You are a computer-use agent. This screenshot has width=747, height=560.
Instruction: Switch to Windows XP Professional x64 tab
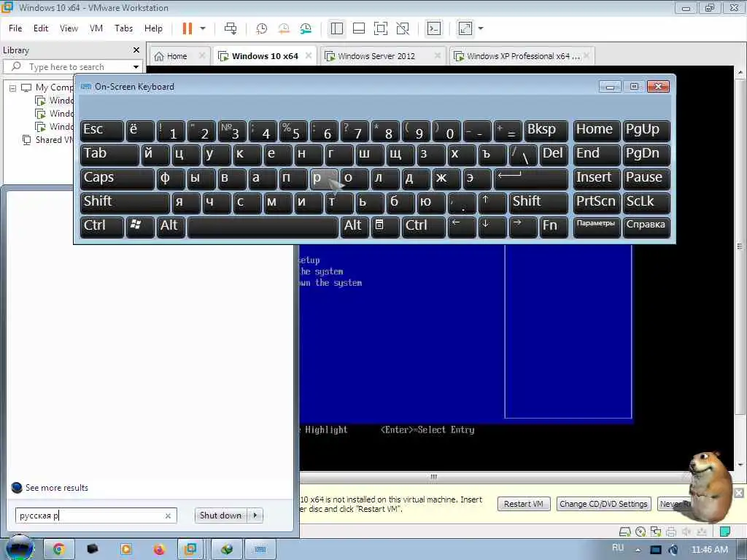coord(519,56)
